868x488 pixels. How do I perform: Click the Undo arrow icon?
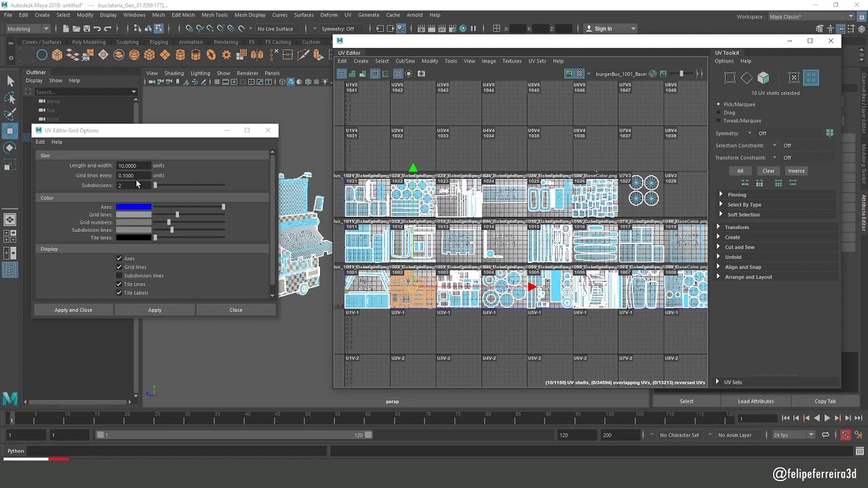point(97,28)
